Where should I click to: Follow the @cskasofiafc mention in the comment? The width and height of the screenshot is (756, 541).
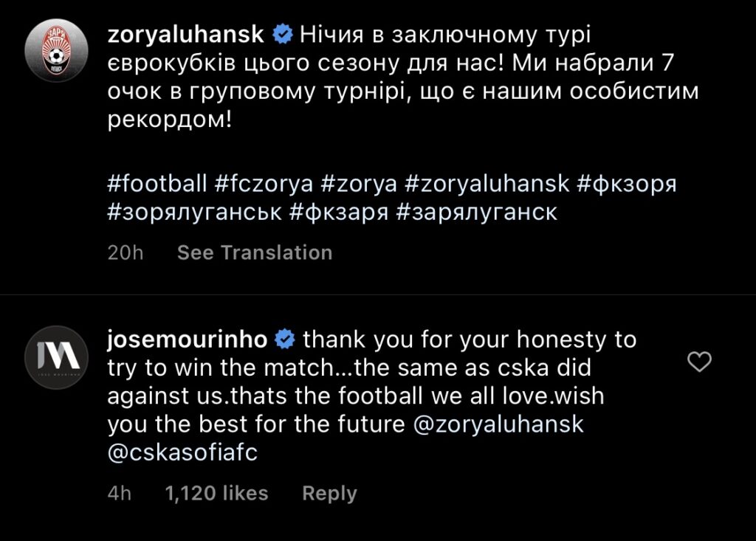[182, 452]
